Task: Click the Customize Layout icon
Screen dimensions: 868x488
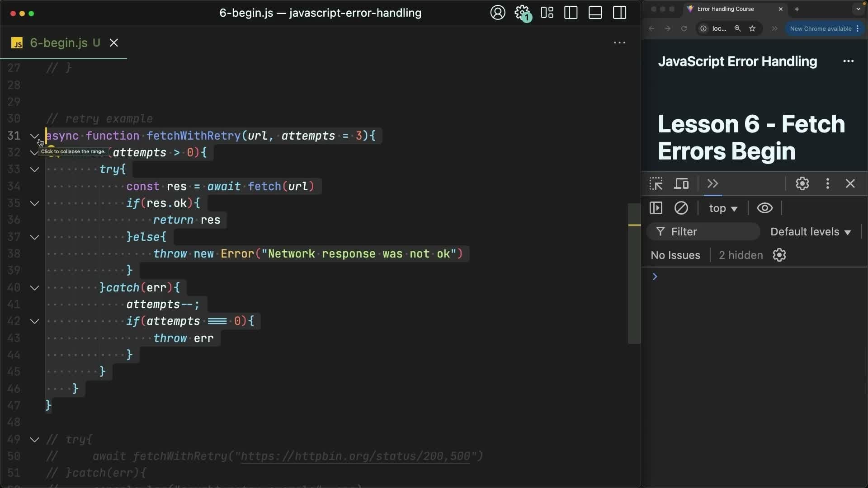Action: [x=547, y=13]
